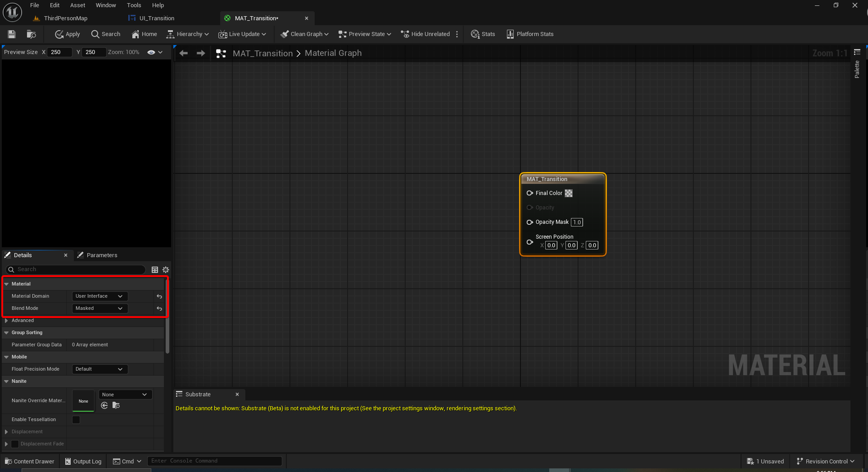The image size is (868, 472).
Task: Toggle Displacement Fade checkbox
Action: pos(15,444)
